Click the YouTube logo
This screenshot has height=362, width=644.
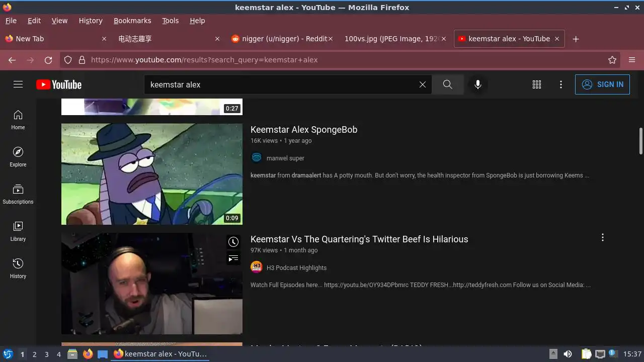point(59,84)
